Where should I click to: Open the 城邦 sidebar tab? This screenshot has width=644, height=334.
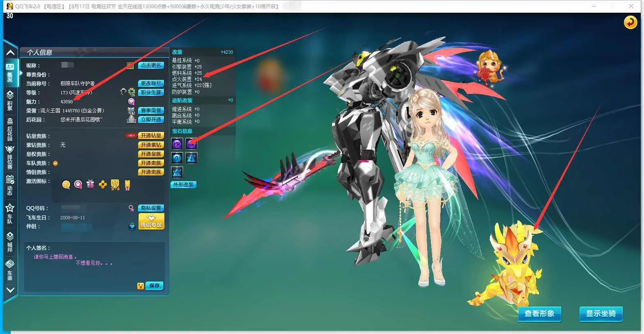(x=10, y=242)
